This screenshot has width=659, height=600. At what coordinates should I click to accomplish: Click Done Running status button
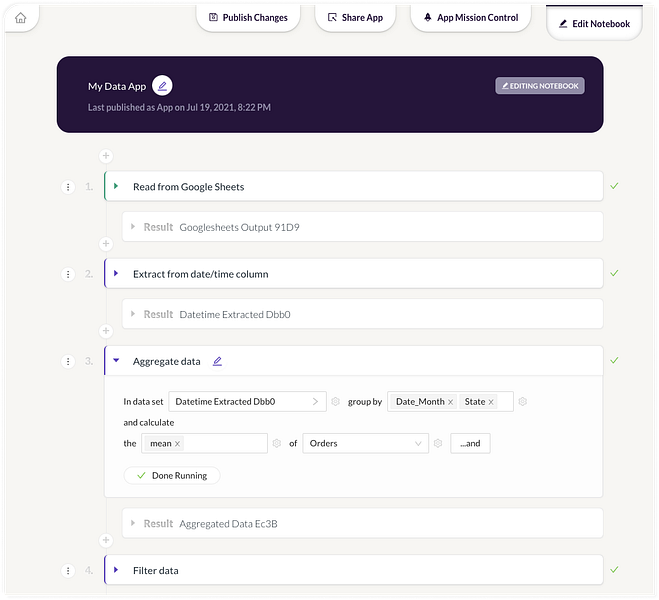point(172,476)
